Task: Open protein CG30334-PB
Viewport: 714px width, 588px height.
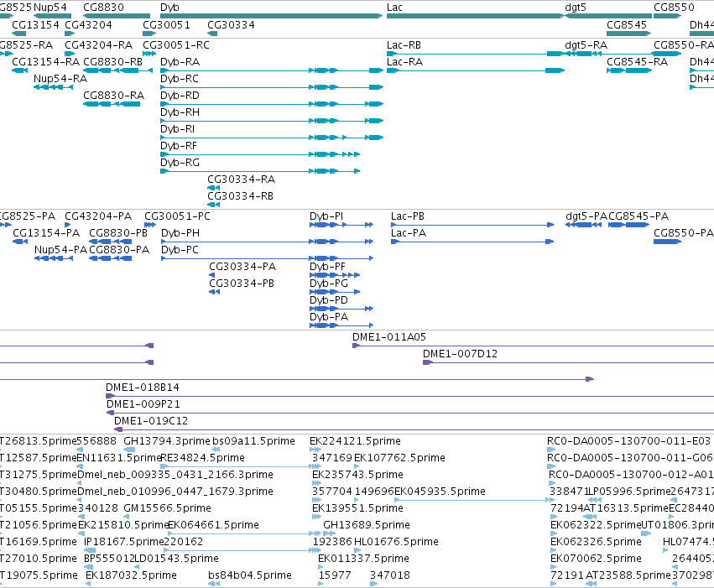Action: (x=242, y=284)
